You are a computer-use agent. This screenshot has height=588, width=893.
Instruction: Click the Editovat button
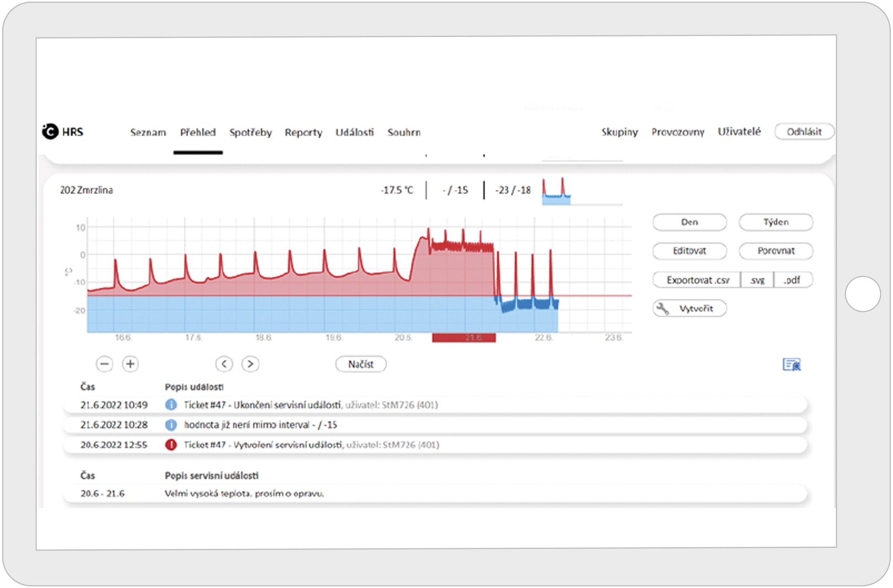[x=690, y=251]
